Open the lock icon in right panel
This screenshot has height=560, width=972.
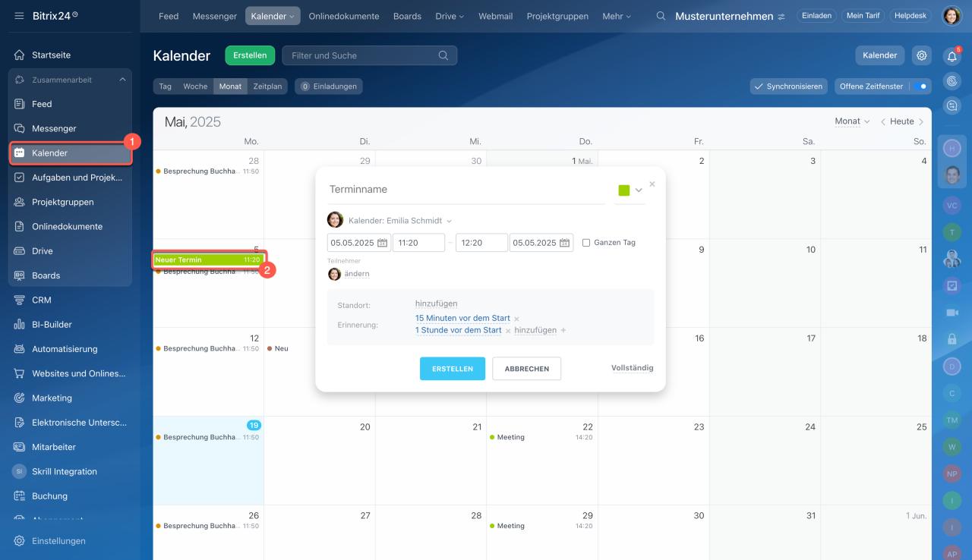coord(951,338)
